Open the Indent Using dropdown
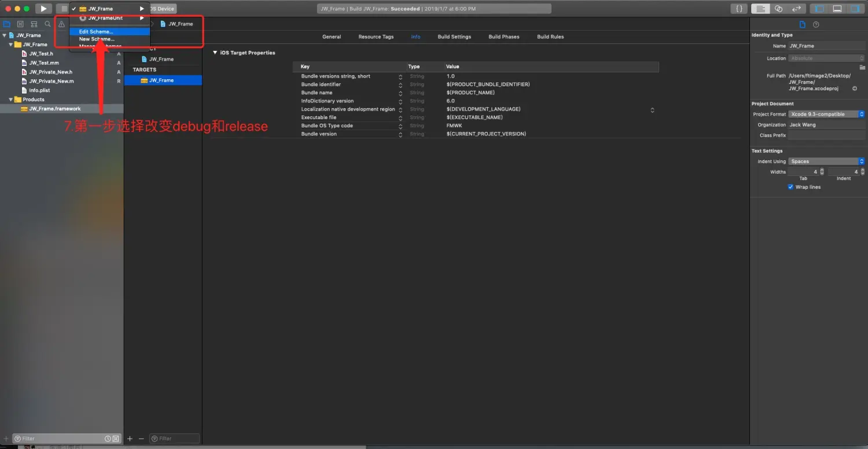 (x=826, y=161)
